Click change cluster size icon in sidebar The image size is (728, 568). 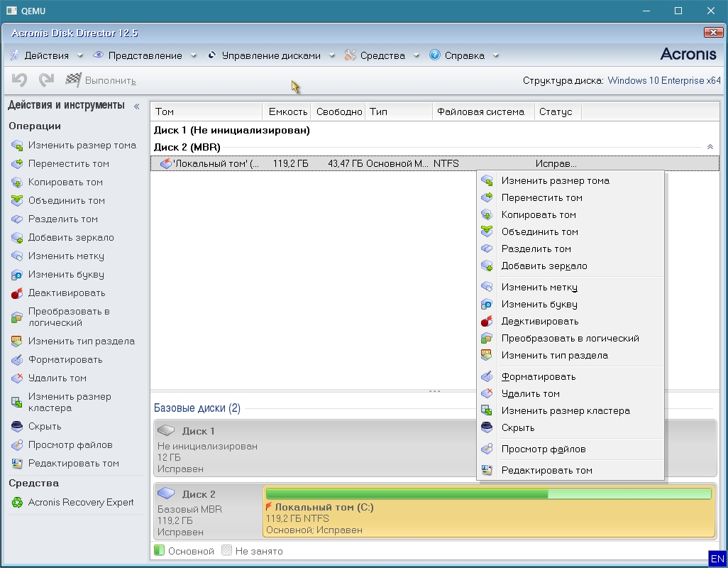[17, 402]
